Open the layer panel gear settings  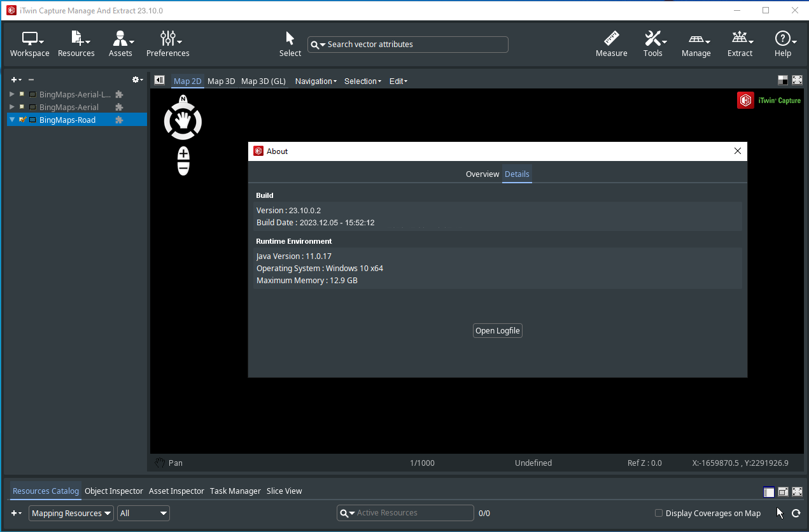tap(137, 80)
